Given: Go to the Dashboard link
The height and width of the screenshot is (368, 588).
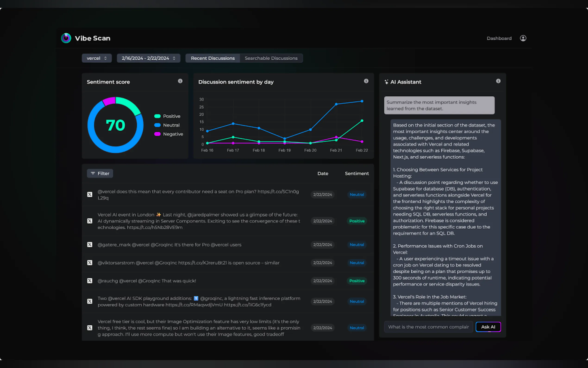Looking at the screenshot, I should (499, 38).
